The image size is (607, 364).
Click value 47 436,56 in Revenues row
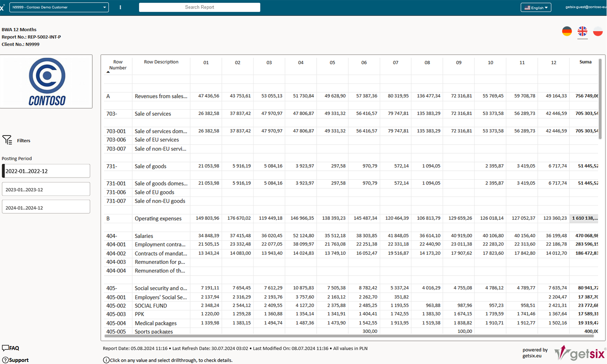click(208, 96)
